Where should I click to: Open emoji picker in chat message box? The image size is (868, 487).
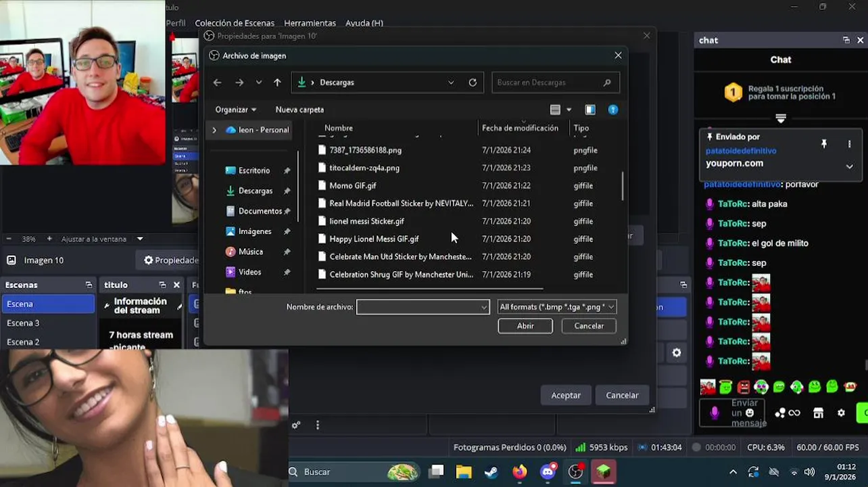pos(749,413)
